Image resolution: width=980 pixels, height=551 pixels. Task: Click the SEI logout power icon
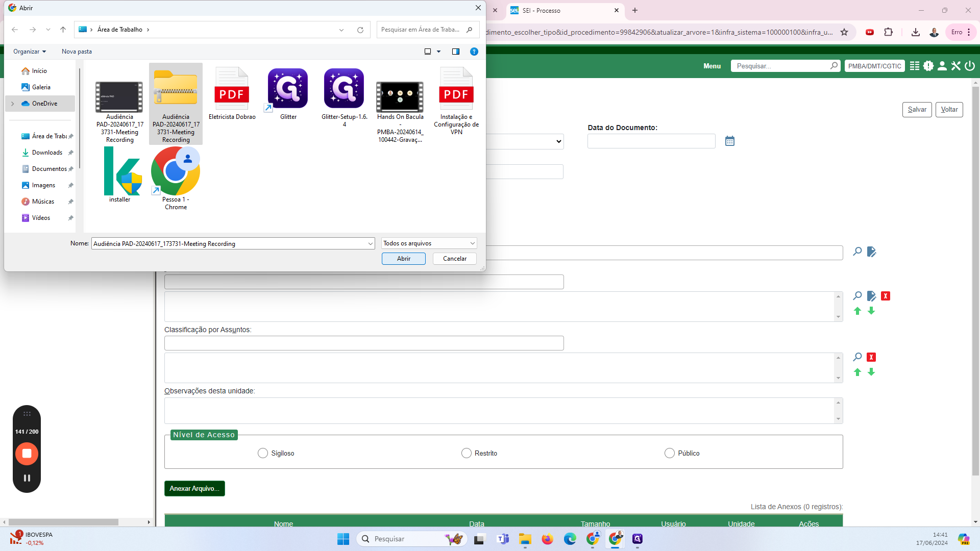[970, 66]
